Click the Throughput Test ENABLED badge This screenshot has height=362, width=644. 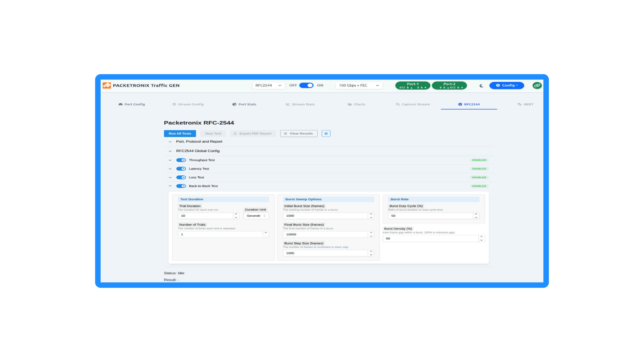point(479,160)
